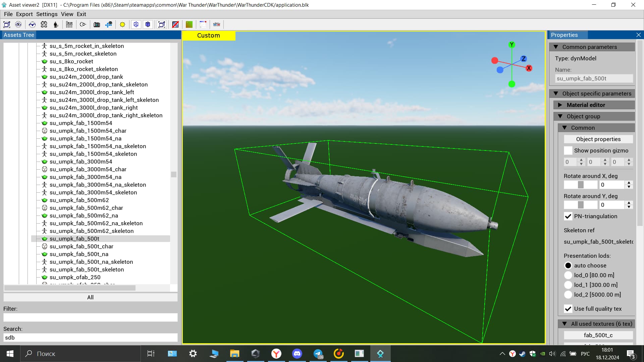Select the lod_0 [80.00 m] radio button

coord(568,275)
